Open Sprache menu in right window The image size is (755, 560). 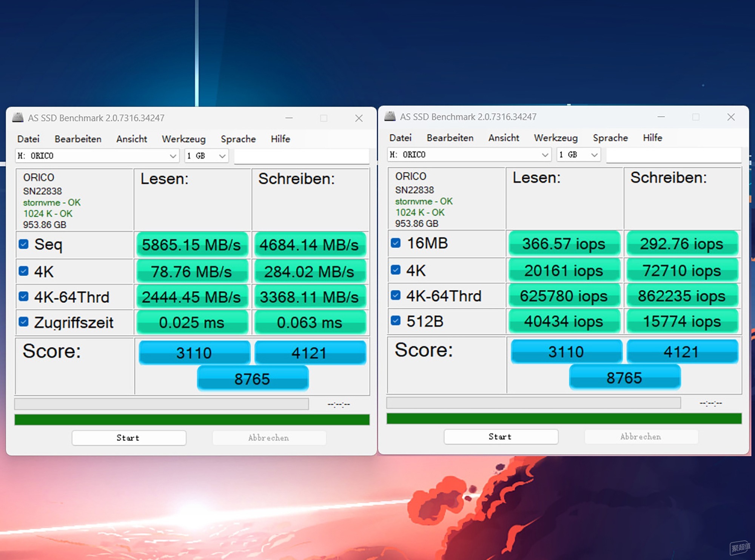(610, 138)
